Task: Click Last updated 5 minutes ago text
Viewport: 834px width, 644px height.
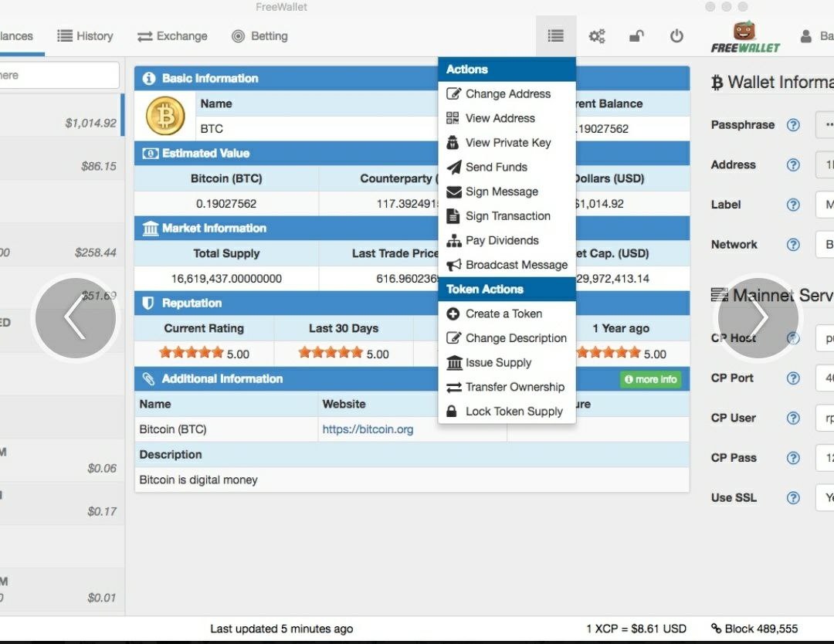Action: [x=281, y=629]
